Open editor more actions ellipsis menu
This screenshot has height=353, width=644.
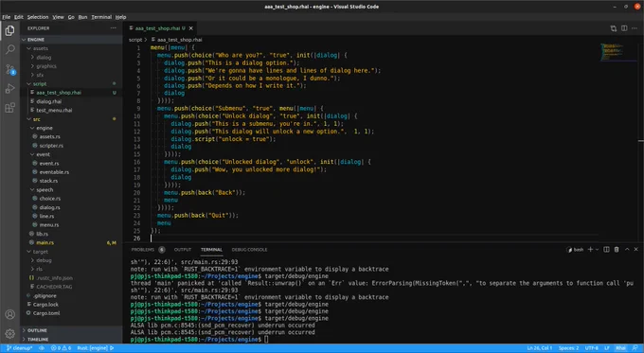point(635,28)
